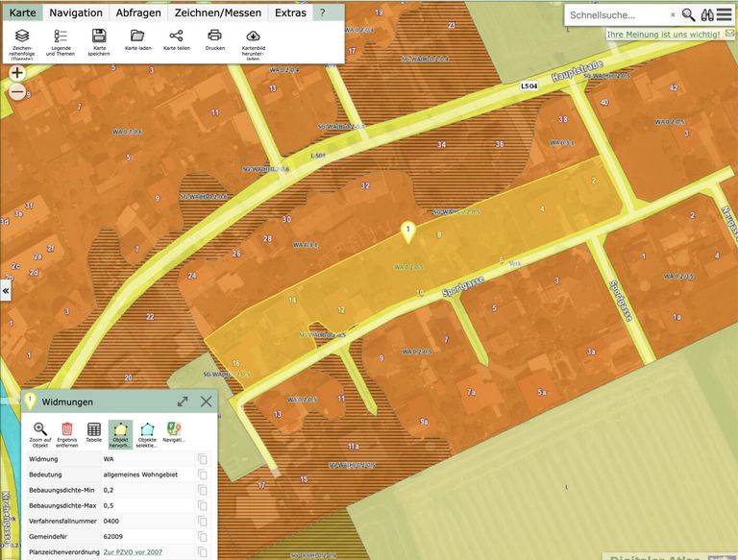
Task: Open Legende und Themen panel
Action: [x=61, y=36]
